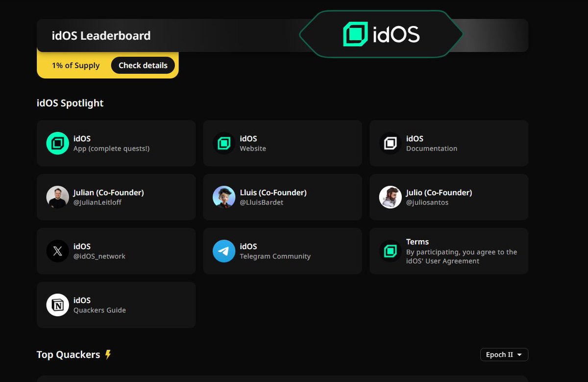The width and height of the screenshot is (588, 382).
Task: Open the 'App (complete quests!)' link
Action: [111, 149]
